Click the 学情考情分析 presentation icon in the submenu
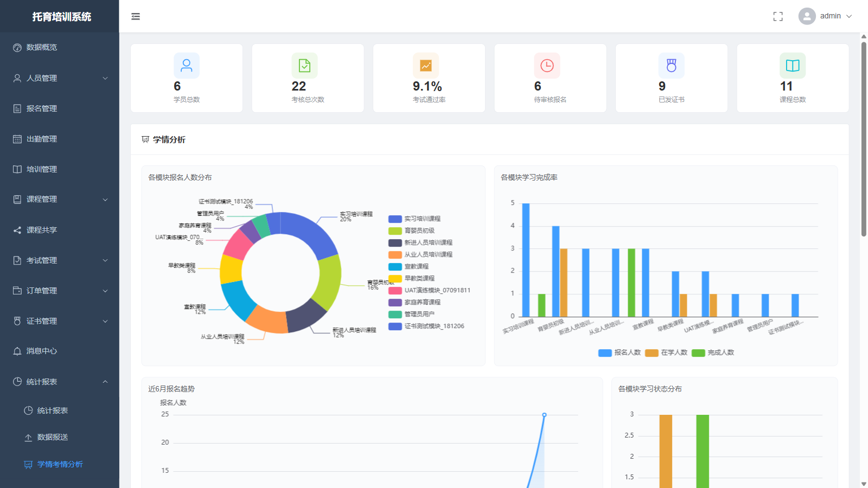Viewport: 868px width, 488px height. tap(28, 465)
